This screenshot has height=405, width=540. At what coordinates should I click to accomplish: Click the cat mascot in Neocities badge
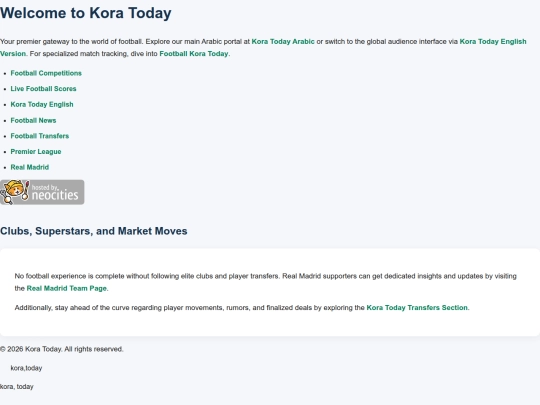click(x=14, y=192)
